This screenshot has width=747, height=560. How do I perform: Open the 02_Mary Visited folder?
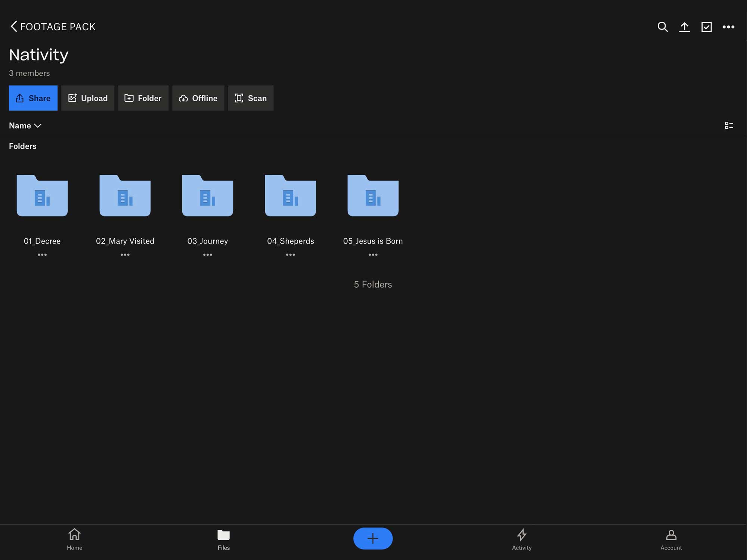pos(125,195)
